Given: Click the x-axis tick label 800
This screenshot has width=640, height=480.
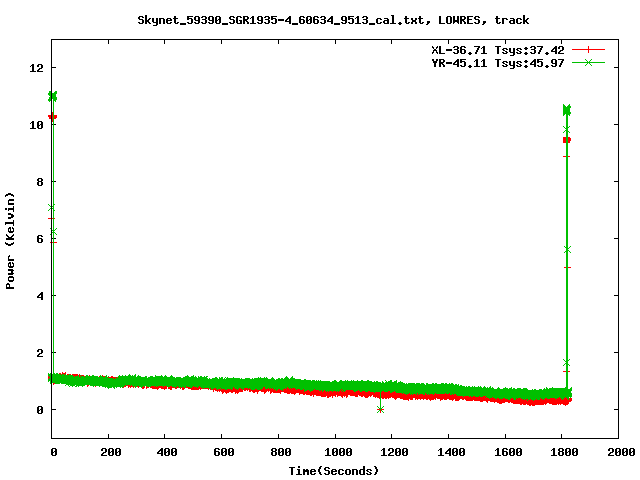Looking at the screenshot, I should click(x=280, y=452).
